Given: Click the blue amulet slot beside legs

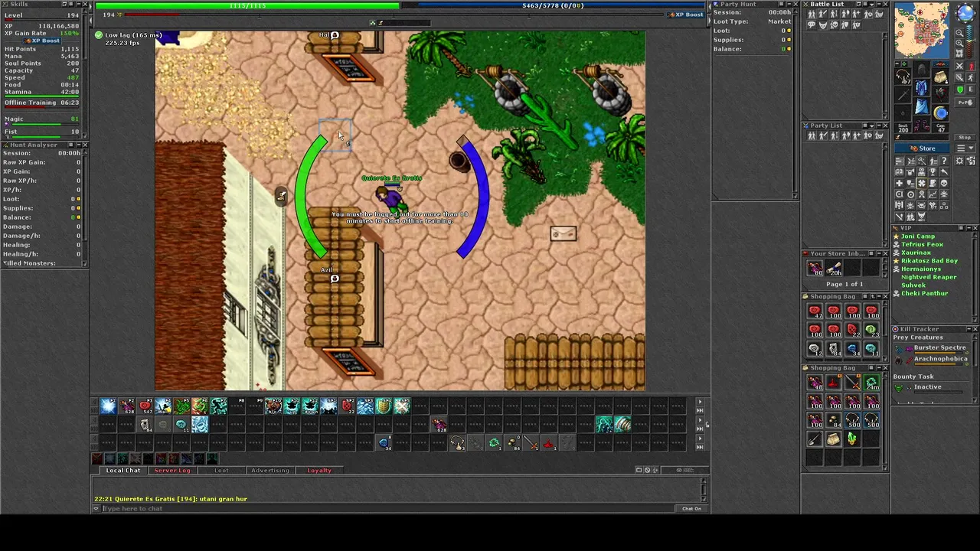Looking at the screenshot, I should coord(941,113).
